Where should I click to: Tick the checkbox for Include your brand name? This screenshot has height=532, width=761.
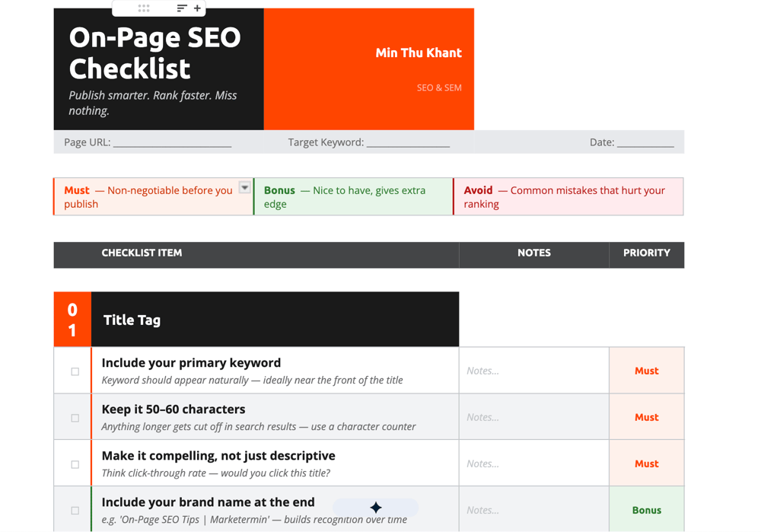pyautogui.click(x=75, y=511)
